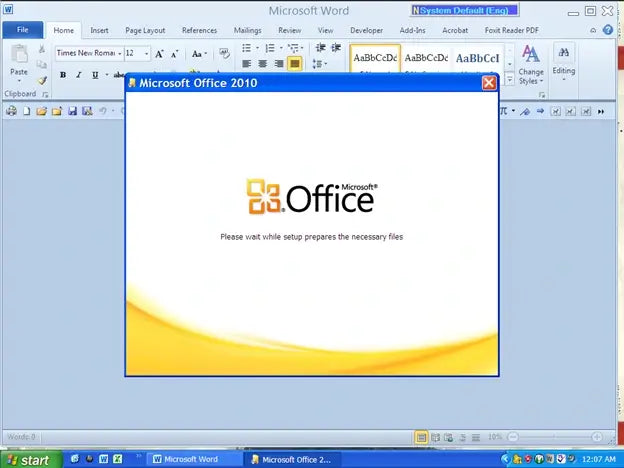Click the Excel icon in Quick Launch
Image resolution: width=624 pixels, height=468 pixels.
tap(117, 459)
